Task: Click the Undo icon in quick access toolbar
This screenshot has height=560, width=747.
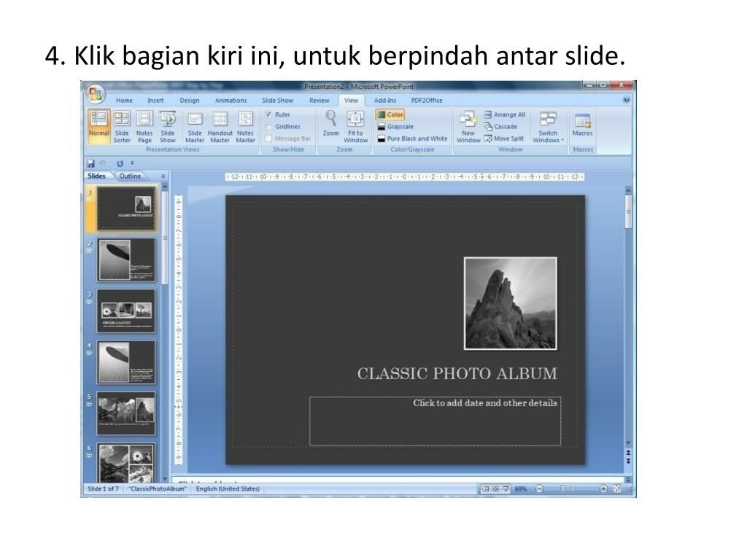Action: (x=102, y=163)
